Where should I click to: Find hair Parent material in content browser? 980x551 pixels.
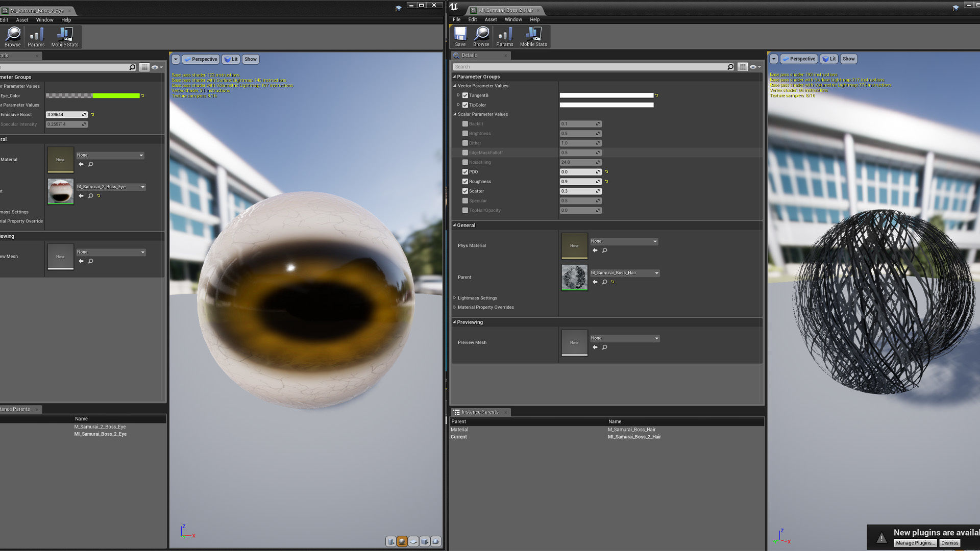604,282
